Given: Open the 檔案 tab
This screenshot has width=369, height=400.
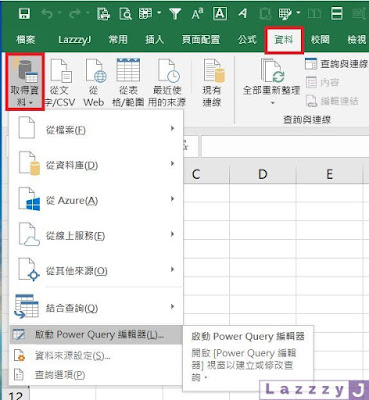Looking at the screenshot, I should coord(25,40).
